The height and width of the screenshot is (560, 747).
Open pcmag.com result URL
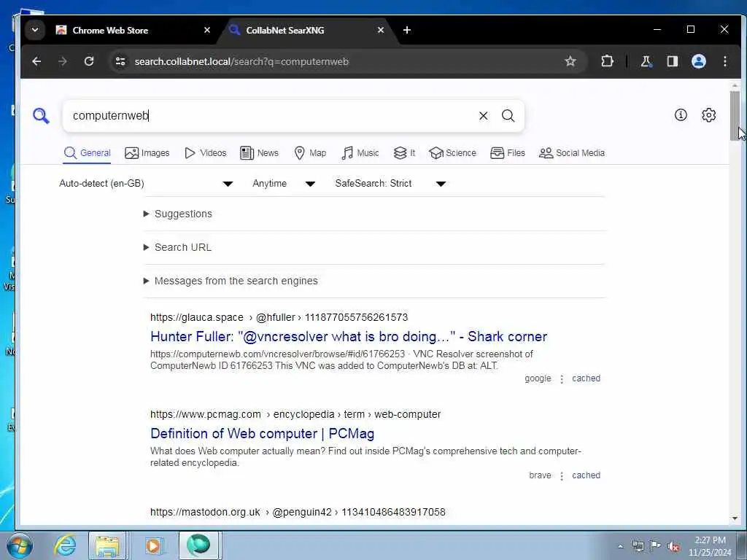[295, 414]
